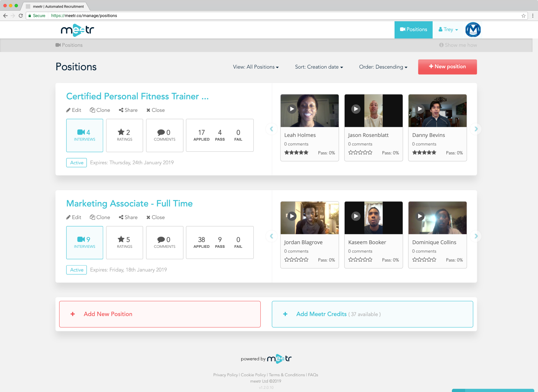Play Leah Holmes interview video
Viewport: 538px width, 392px height.
click(x=292, y=109)
